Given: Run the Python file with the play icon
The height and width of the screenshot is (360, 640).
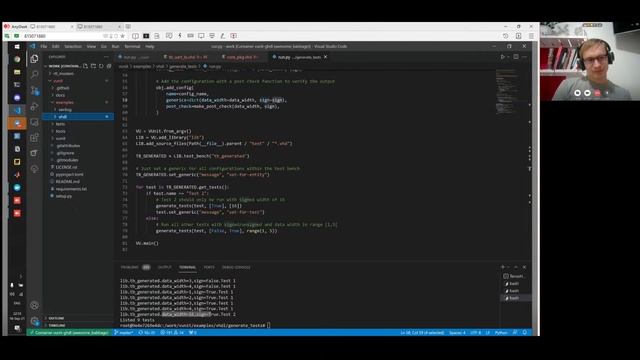Looking at the screenshot, I should pos(503,57).
